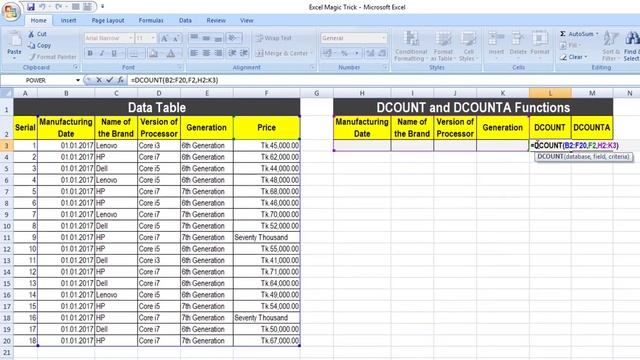Image resolution: width=640 pixels, height=360 pixels.
Task: Toggle Center alignment
Action: click(207, 53)
